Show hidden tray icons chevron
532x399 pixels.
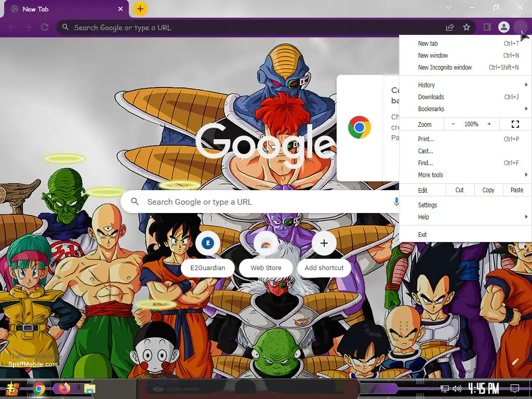click(x=432, y=389)
